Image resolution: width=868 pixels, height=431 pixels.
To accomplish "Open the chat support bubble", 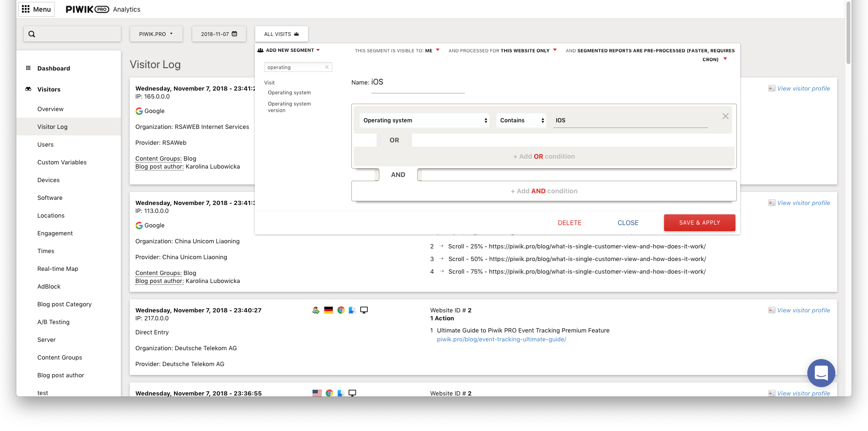I will [821, 373].
